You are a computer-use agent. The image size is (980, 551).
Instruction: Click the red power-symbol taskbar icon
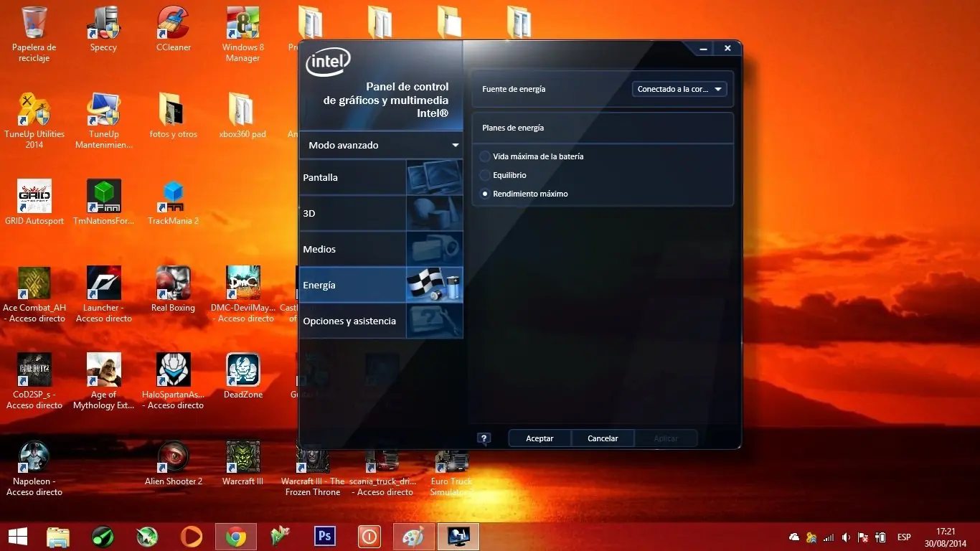[x=369, y=537]
